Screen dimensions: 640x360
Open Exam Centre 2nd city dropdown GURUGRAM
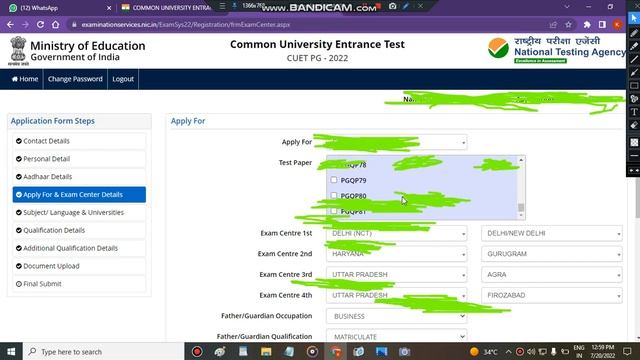point(552,254)
